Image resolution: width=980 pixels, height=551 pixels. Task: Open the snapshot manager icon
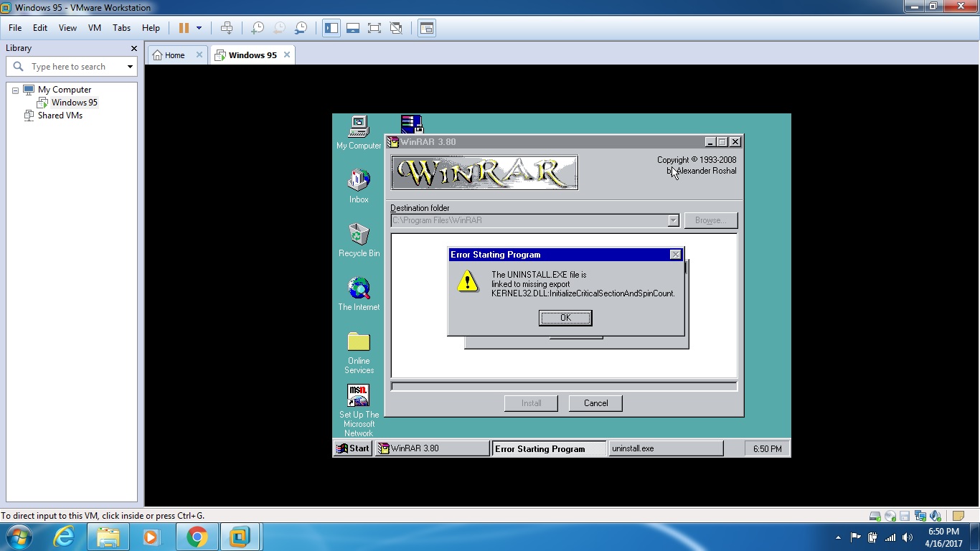coord(301,28)
